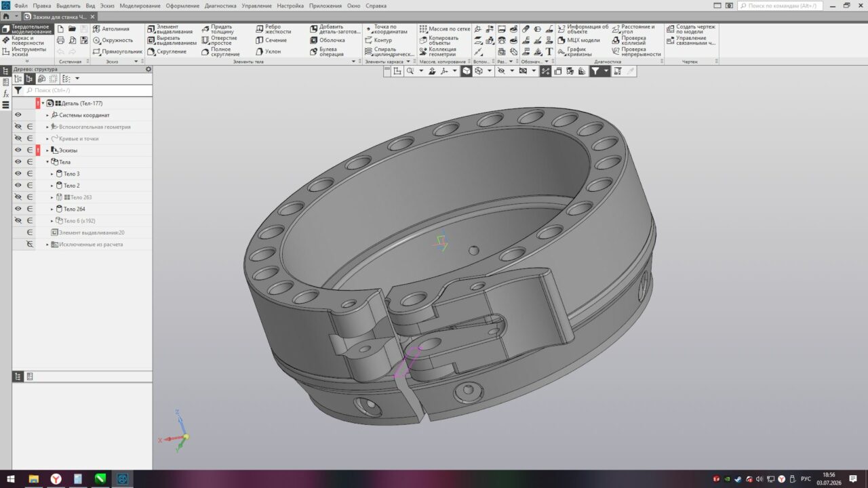The width and height of the screenshot is (868, 488).
Task: Start Элемент выдавливания extrusion command
Action: [x=172, y=29]
